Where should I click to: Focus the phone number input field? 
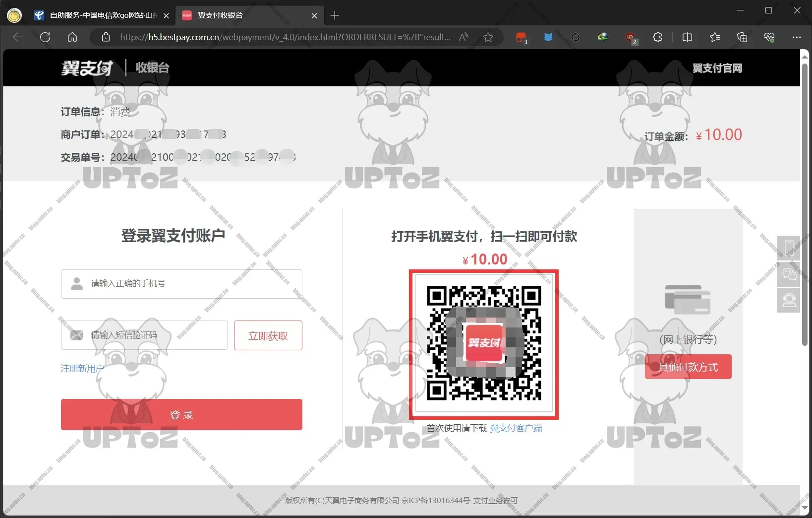(x=181, y=284)
